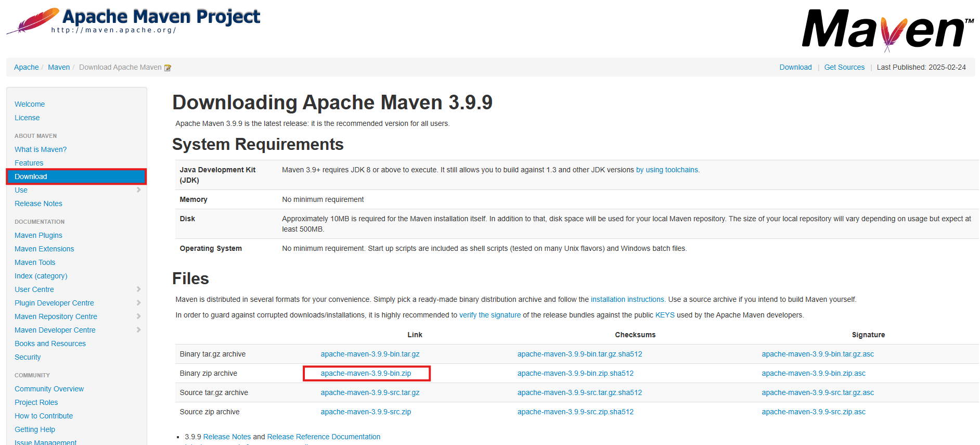980x445 pixels.
Task: Open Getting Help link
Action: [35, 429]
